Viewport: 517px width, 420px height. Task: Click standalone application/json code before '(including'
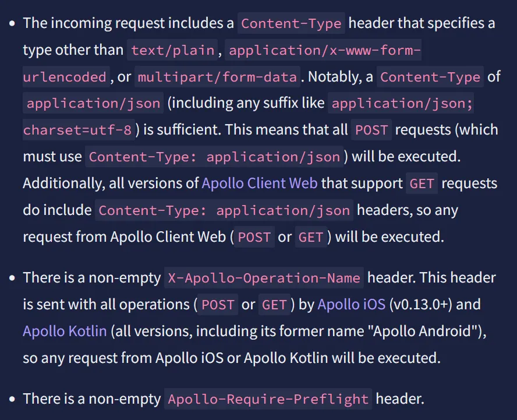click(93, 104)
